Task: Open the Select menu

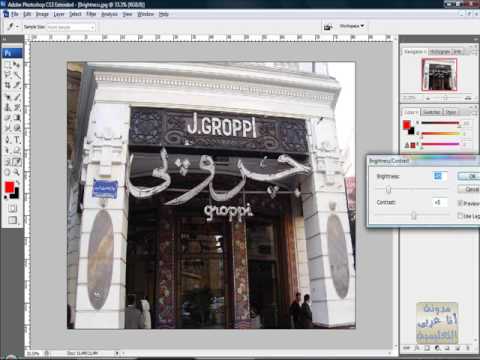Action: [75, 14]
